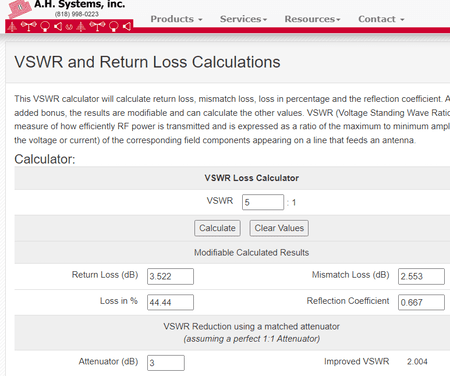Click the Calculate button

tap(217, 228)
